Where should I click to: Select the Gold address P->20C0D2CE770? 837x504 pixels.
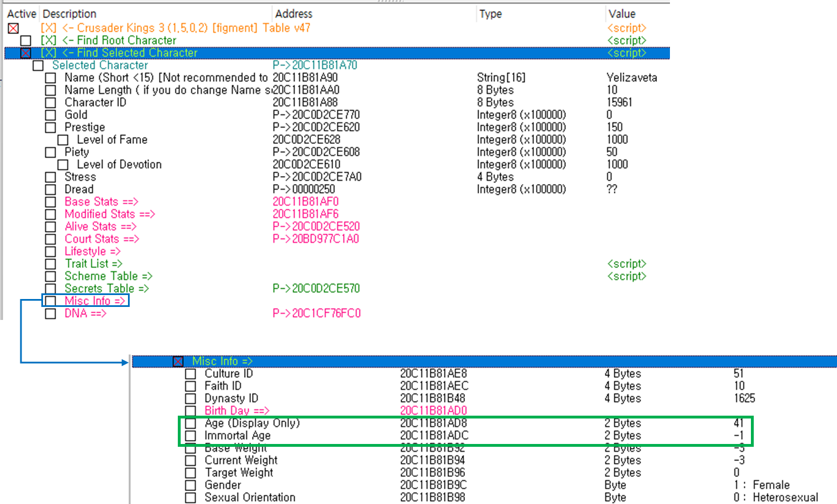click(316, 115)
